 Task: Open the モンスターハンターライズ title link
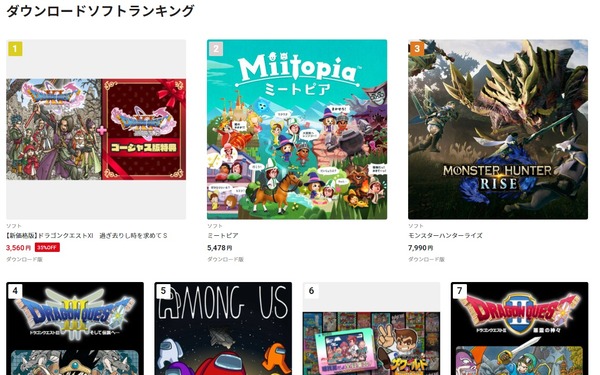point(445,236)
